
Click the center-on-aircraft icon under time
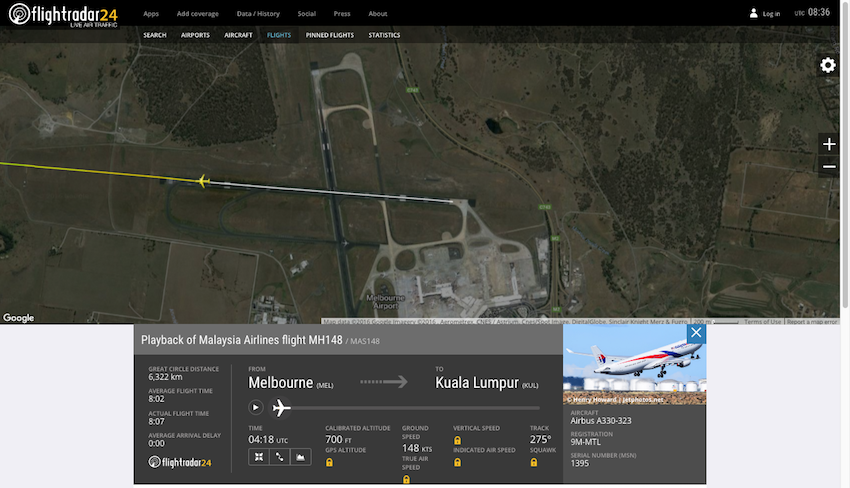[x=259, y=457]
